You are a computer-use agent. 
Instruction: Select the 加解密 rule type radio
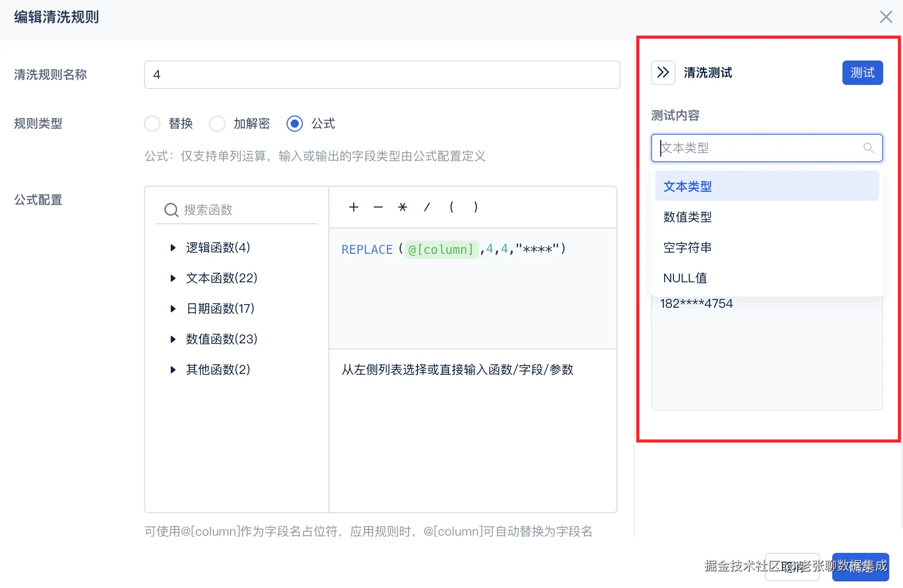[217, 124]
